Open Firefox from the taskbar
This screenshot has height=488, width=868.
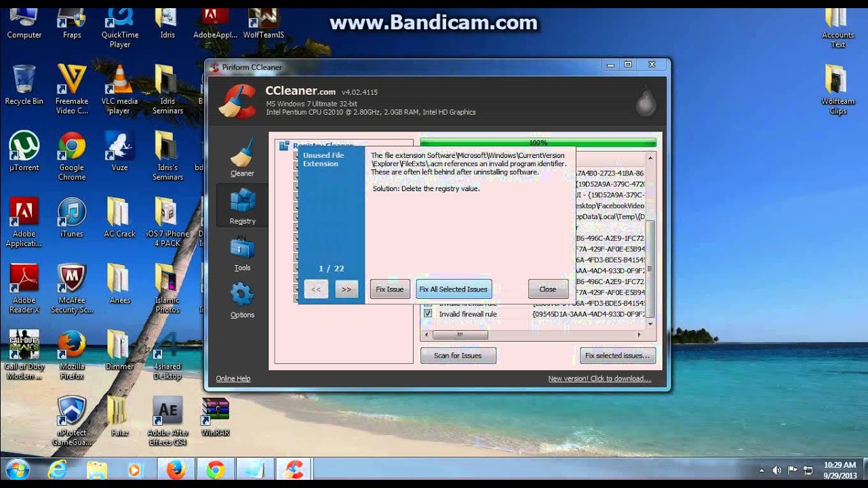(176, 469)
